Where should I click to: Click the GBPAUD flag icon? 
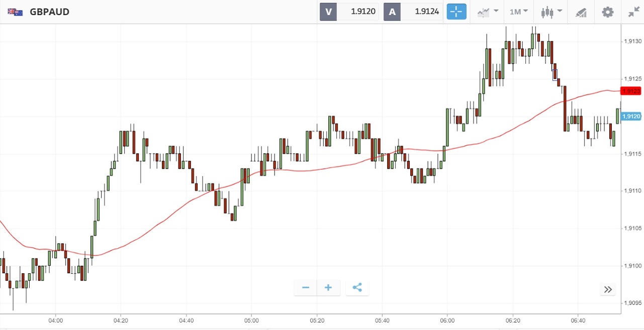click(x=15, y=12)
